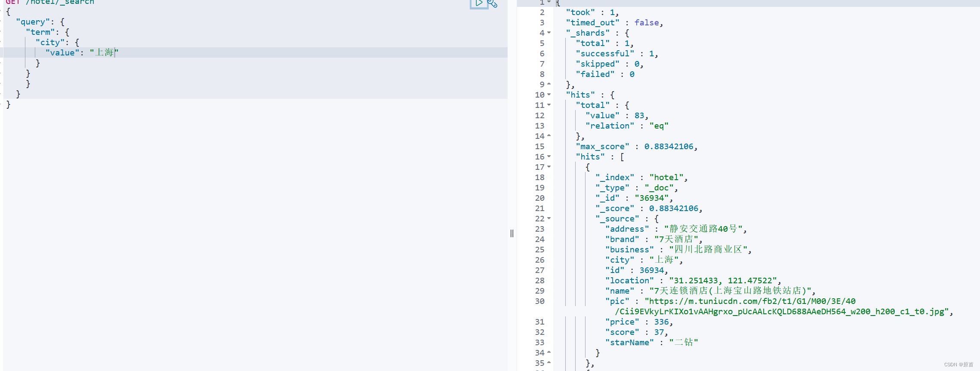Click the "starName" : "二钻" line
980x371 pixels.
pyautogui.click(x=652, y=342)
